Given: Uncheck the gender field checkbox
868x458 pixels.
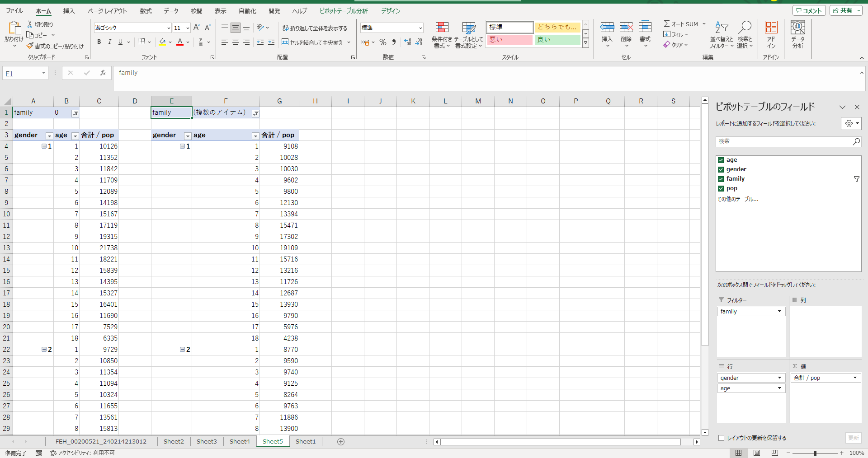Looking at the screenshot, I should point(721,169).
